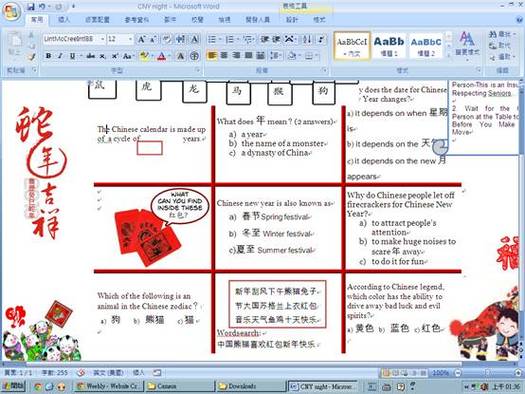This screenshot has width=525, height=394.
Task: Sort text using the A-Z sort icon
Action: [307, 40]
